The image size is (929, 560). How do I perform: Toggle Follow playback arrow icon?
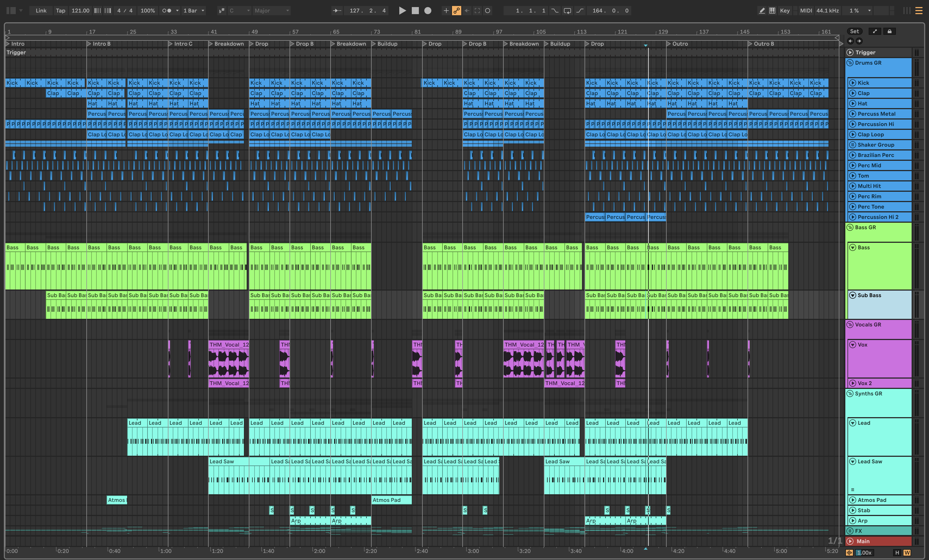pos(337,11)
